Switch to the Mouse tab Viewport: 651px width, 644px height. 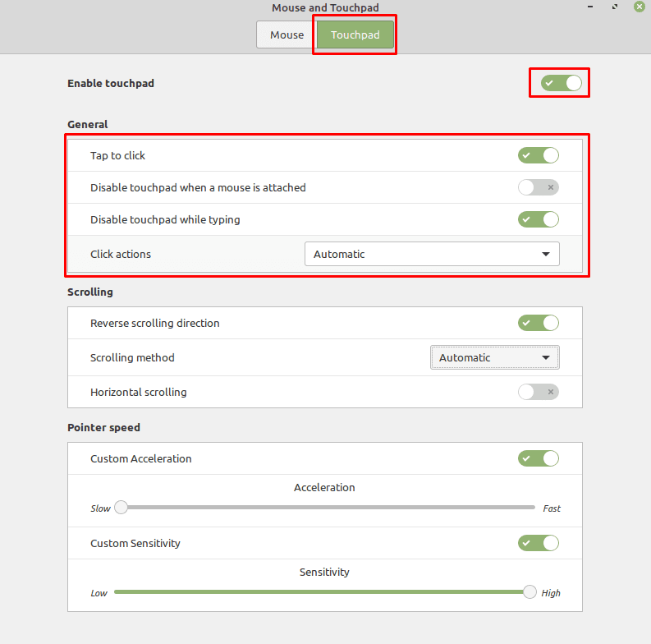(287, 34)
